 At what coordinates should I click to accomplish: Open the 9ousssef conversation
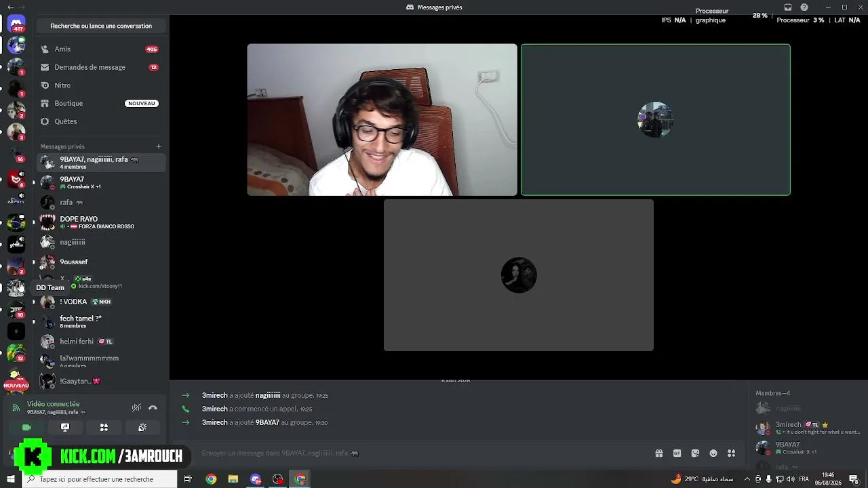(x=101, y=262)
